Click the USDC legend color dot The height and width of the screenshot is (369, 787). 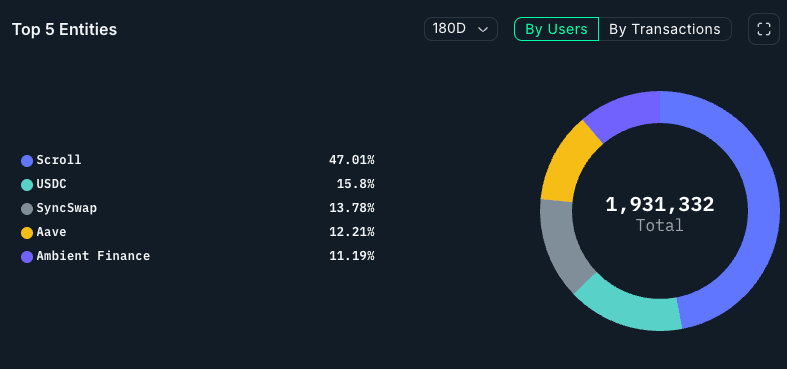pyautogui.click(x=27, y=185)
